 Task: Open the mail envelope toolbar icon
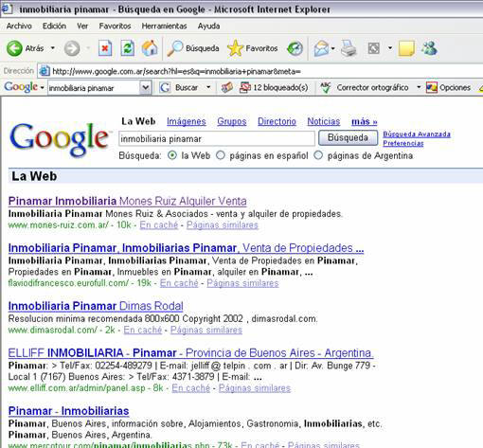(322, 48)
